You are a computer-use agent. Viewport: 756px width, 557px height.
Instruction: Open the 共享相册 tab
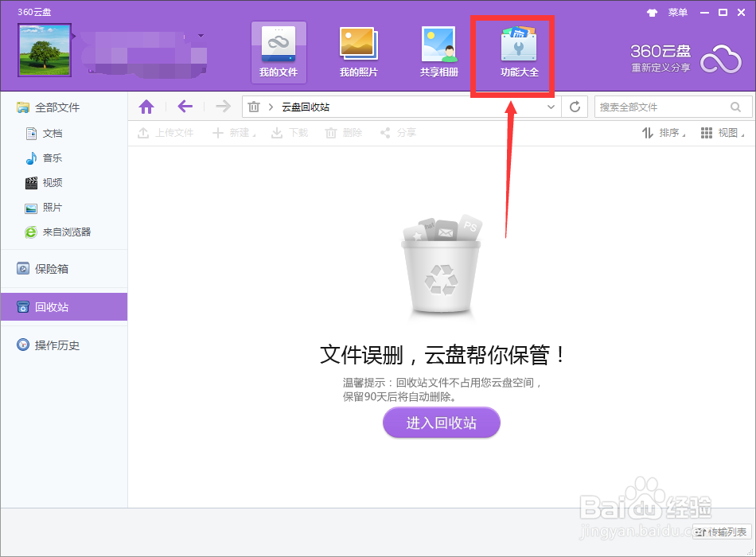point(438,52)
